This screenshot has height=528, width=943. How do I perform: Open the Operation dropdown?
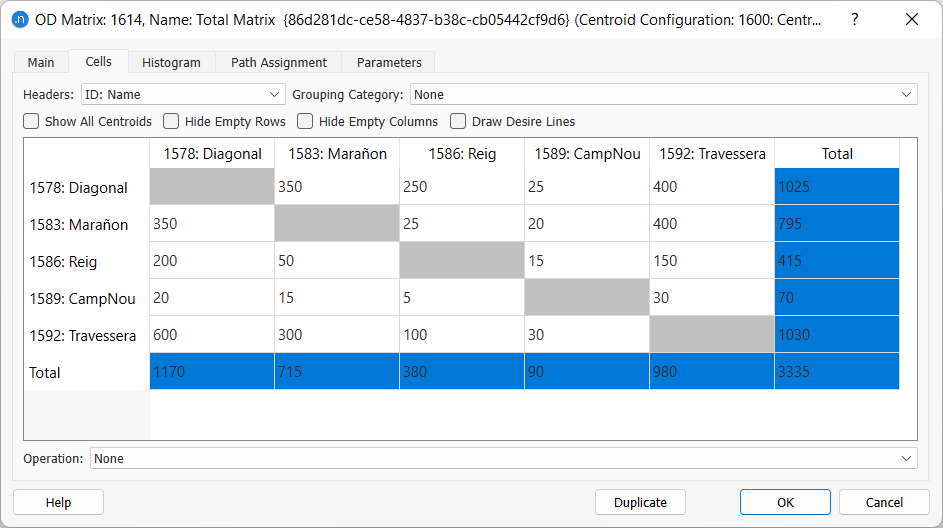point(503,458)
